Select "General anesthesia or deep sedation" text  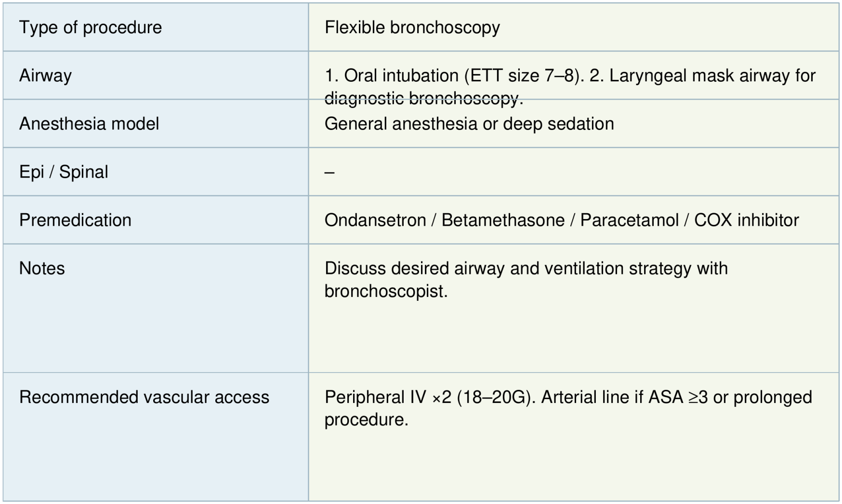[x=469, y=124]
